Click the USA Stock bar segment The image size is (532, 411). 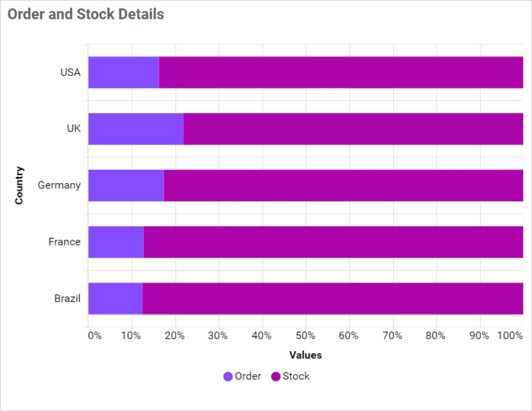341,72
